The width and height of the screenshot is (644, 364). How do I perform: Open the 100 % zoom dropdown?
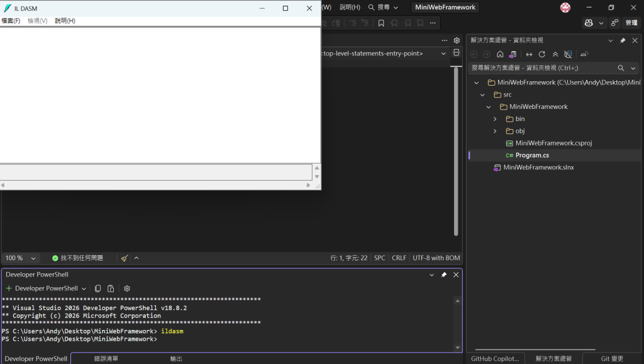[x=21, y=258]
